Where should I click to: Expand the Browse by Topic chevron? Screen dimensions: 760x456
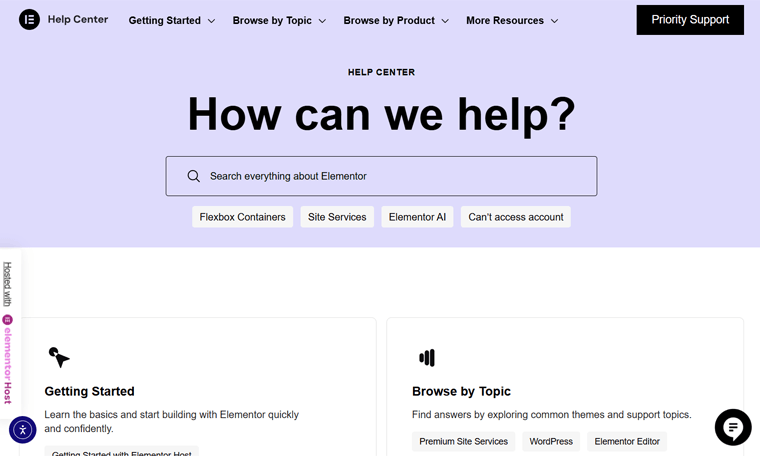322,21
